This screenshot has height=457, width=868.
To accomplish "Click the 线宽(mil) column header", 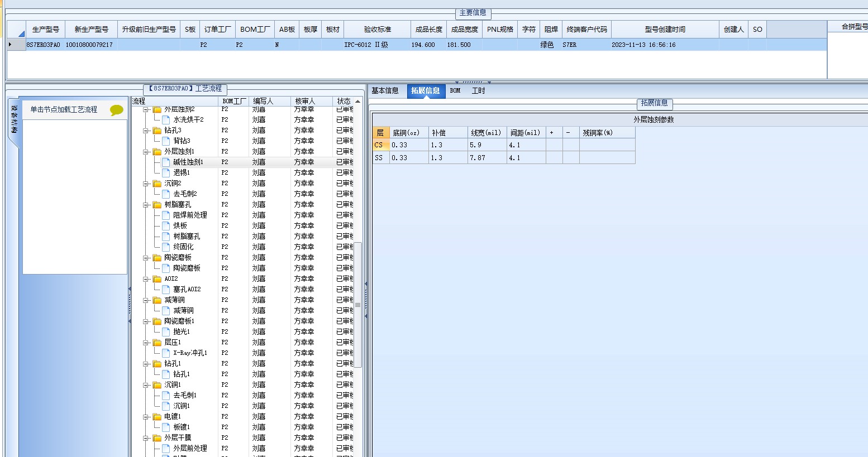I will coord(487,132).
